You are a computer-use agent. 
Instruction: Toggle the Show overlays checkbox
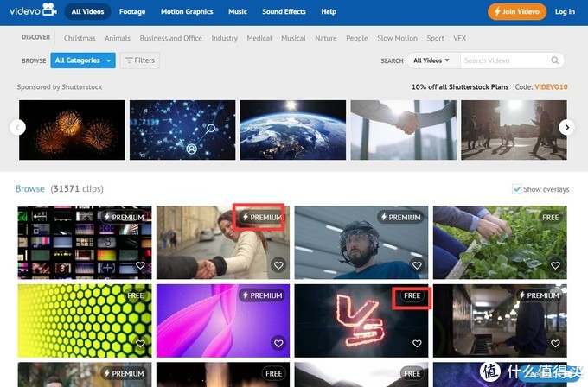point(517,189)
